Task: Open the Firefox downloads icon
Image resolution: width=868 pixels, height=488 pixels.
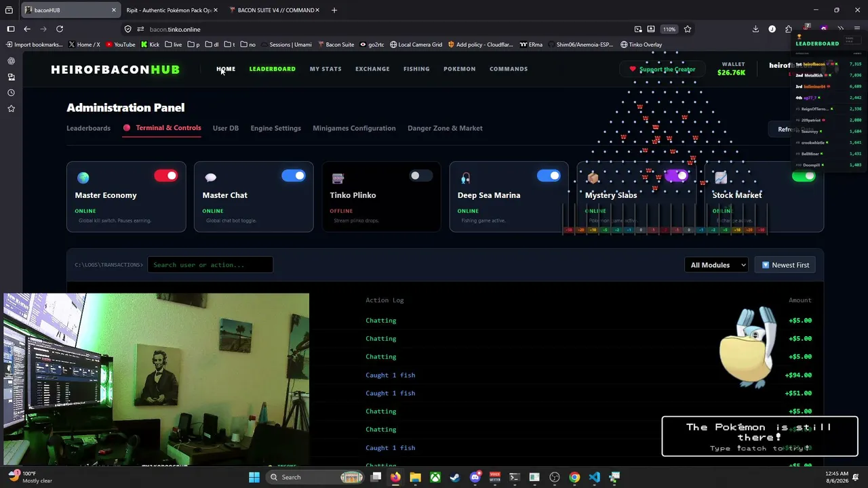Action: [755, 29]
